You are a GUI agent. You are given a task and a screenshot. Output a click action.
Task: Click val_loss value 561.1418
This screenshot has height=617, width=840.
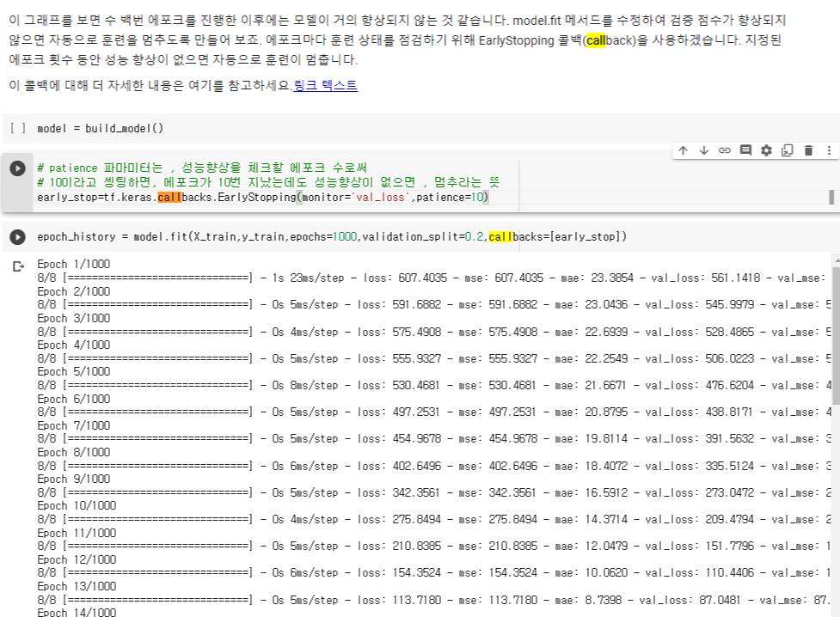pos(735,278)
